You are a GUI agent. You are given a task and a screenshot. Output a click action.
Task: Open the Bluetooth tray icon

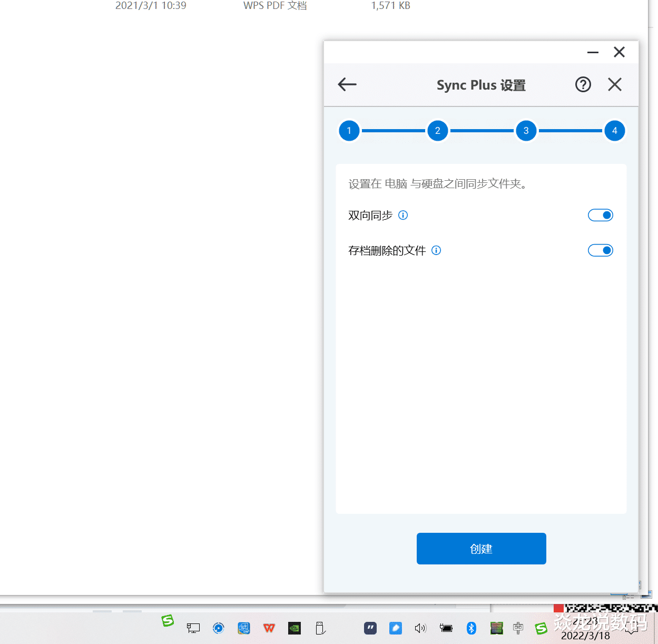(472, 628)
